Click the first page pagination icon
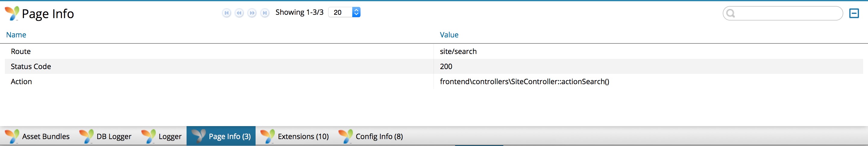Image resolution: width=868 pixels, height=146 pixels. [226, 13]
